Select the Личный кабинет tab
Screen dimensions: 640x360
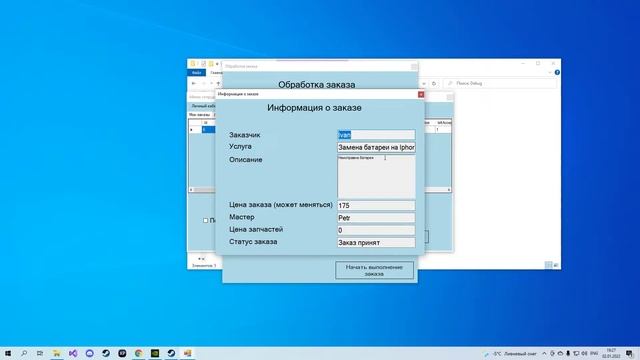203,106
